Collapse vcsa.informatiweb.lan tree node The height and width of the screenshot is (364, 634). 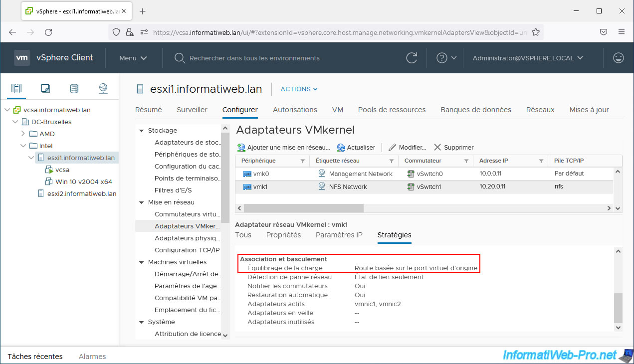pos(7,110)
